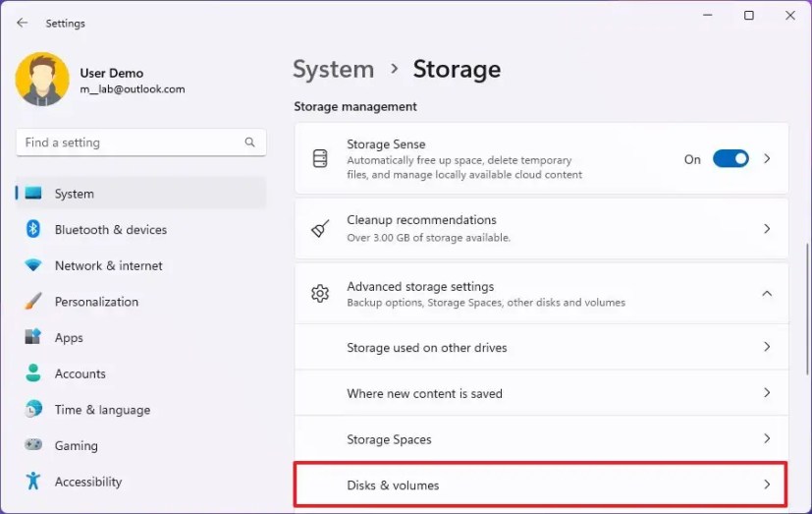
Task: Click the Storage Spaces chevron arrow
Action: pyautogui.click(x=767, y=439)
